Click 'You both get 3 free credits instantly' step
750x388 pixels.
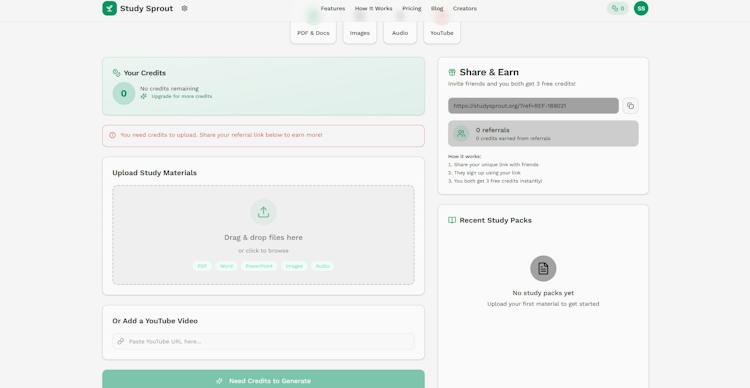495,181
